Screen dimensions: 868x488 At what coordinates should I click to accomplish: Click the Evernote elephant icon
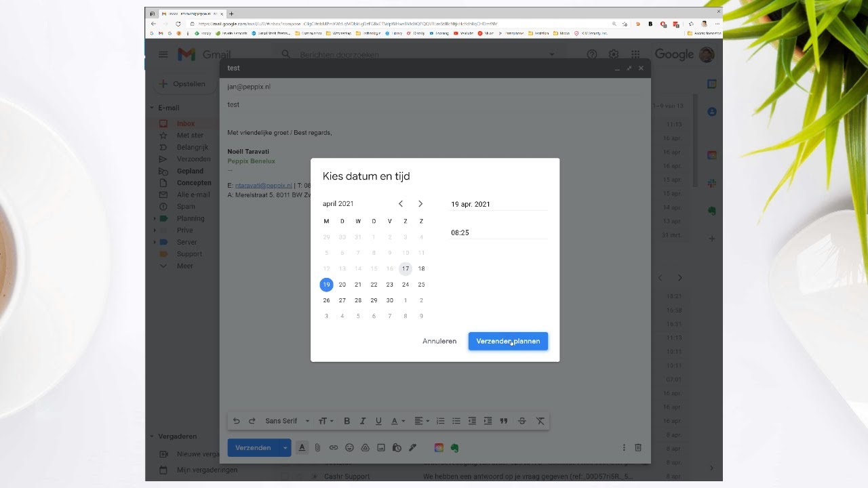click(455, 447)
